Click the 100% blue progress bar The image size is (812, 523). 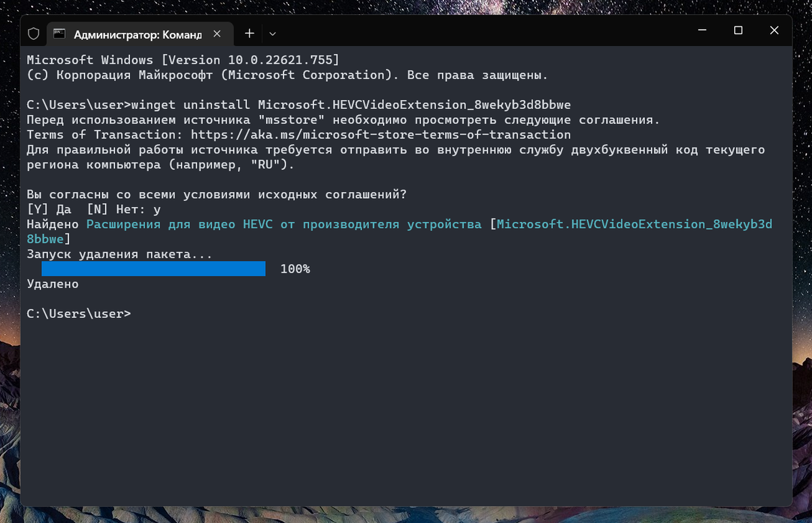tap(154, 269)
